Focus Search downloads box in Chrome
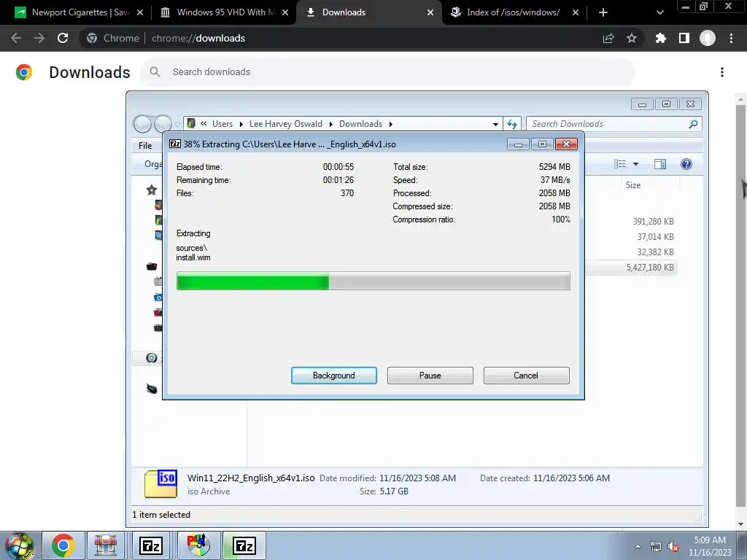This screenshot has width=747, height=560. (387, 72)
